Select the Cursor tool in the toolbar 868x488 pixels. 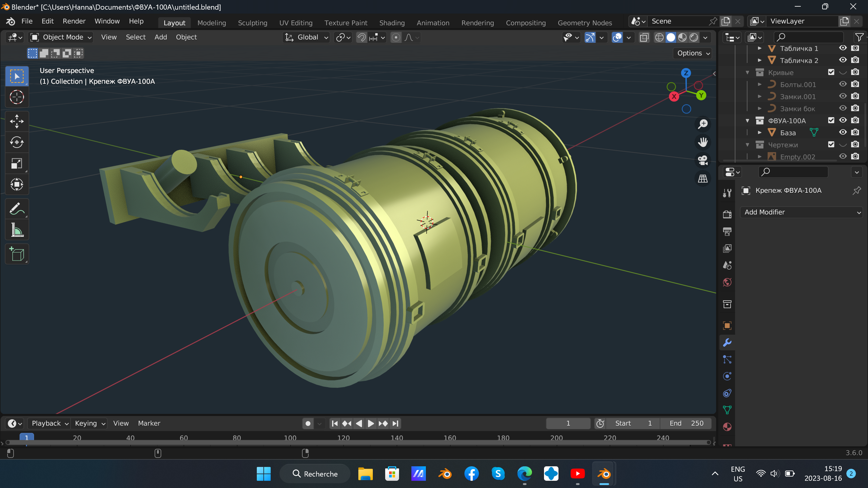coord(17,97)
